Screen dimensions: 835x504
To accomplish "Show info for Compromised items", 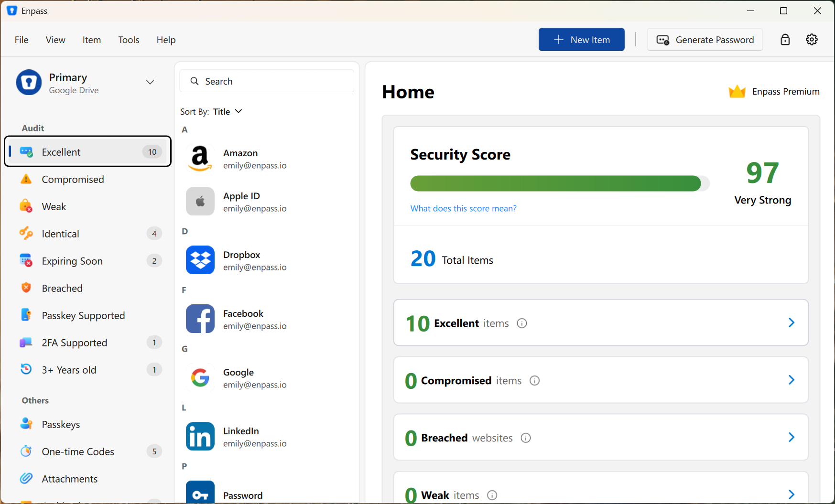I will pos(535,381).
